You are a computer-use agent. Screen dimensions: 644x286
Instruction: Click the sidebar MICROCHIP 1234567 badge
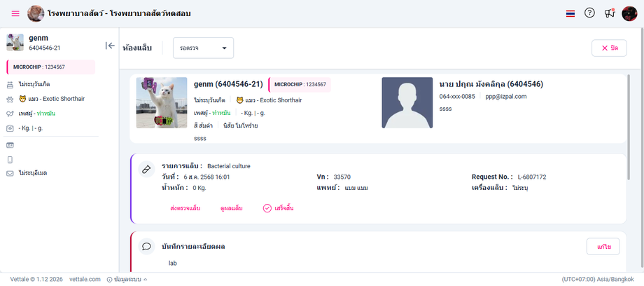click(x=51, y=67)
